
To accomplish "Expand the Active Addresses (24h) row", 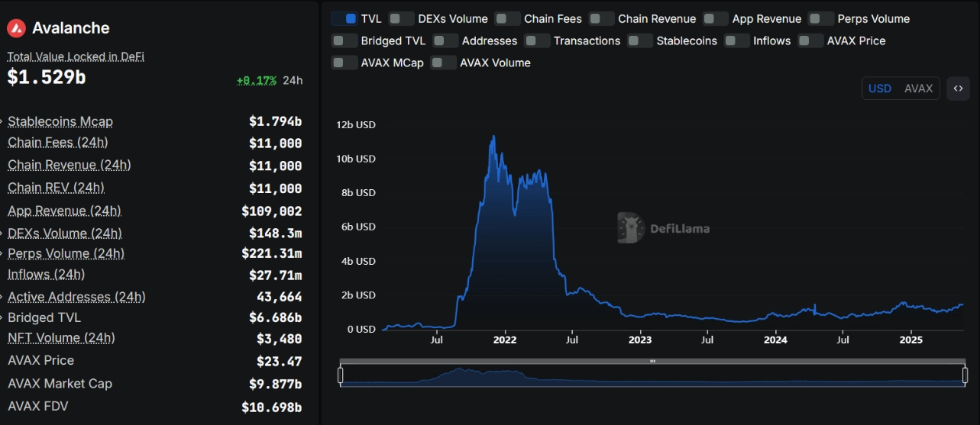I will click(x=3, y=297).
